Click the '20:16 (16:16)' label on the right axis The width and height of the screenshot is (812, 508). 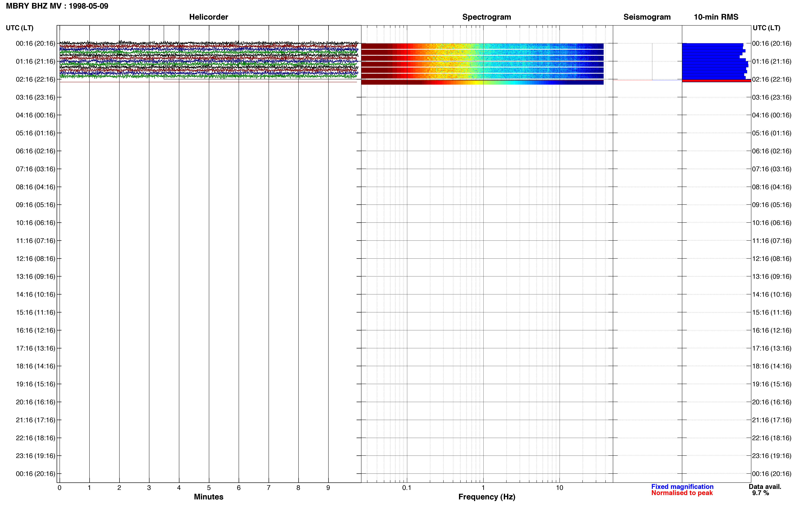[772, 402]
